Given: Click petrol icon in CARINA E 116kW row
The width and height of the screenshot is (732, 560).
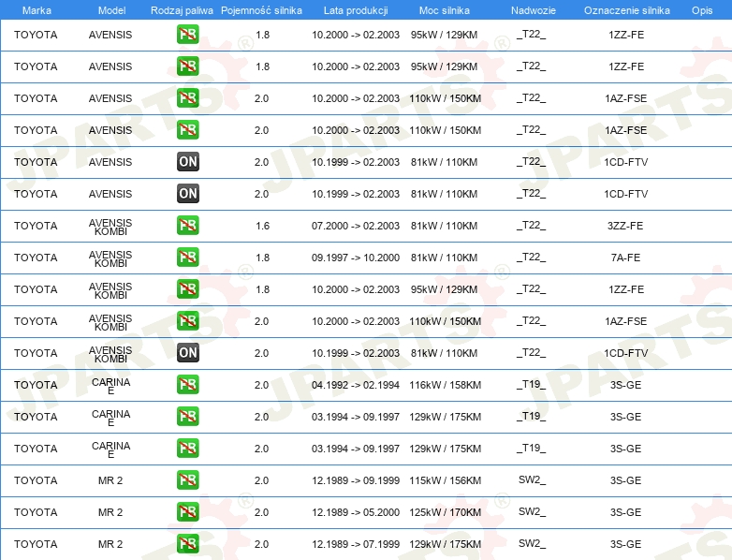Looking at the screenshot, I should pyautogui.click(x=187, y=384).
